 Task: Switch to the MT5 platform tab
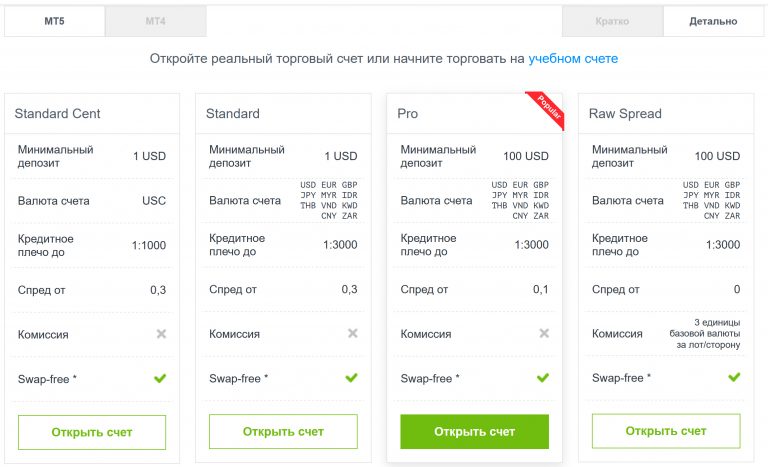click(x=54, y=21)
